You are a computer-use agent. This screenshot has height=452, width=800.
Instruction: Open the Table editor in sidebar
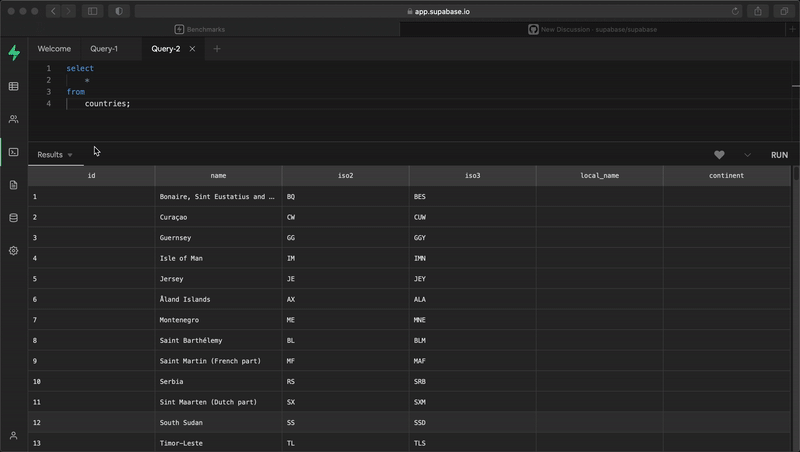(13, 87)
